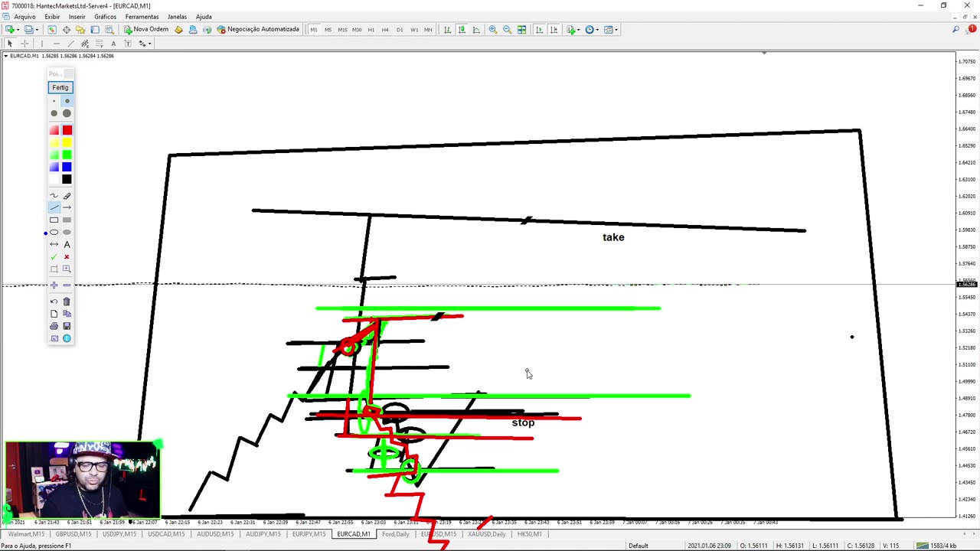Viewport: 980px width, 551px height.
Task: Select the red X stamp tool
Action: 67,256
